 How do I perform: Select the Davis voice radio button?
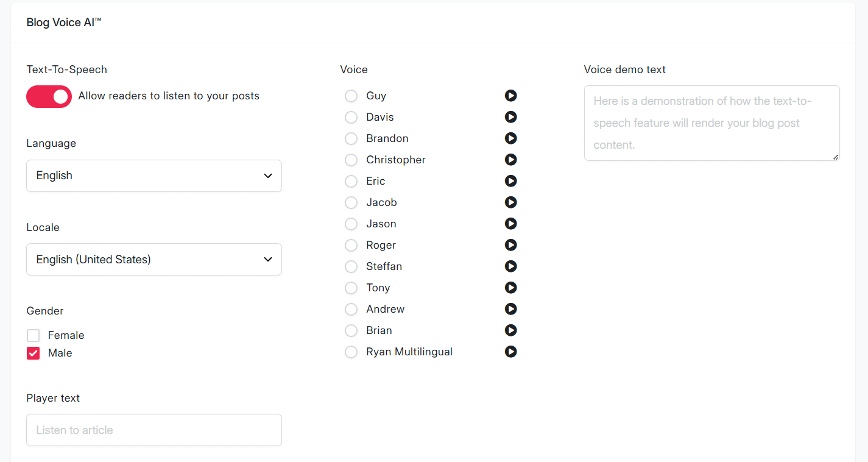351,117
